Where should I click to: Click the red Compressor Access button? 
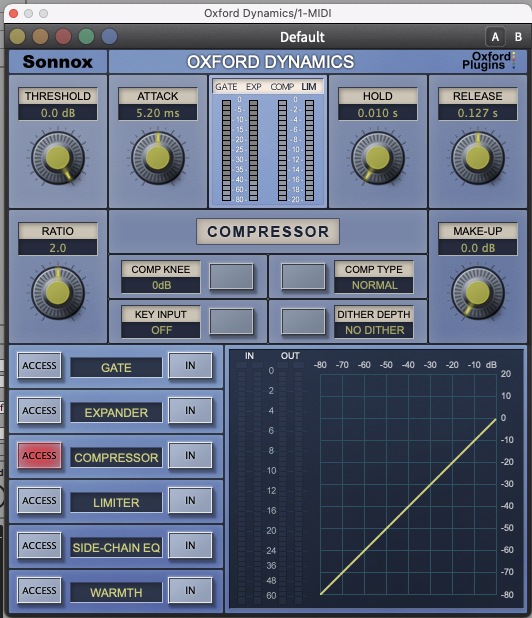[x=39, y=455]
